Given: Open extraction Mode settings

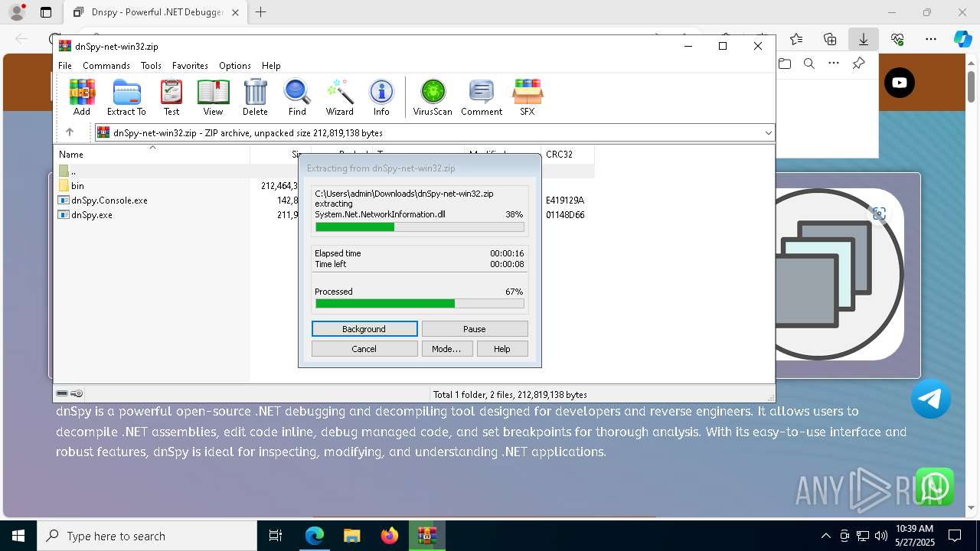Looking at the screenshot, I should (446, 349).
